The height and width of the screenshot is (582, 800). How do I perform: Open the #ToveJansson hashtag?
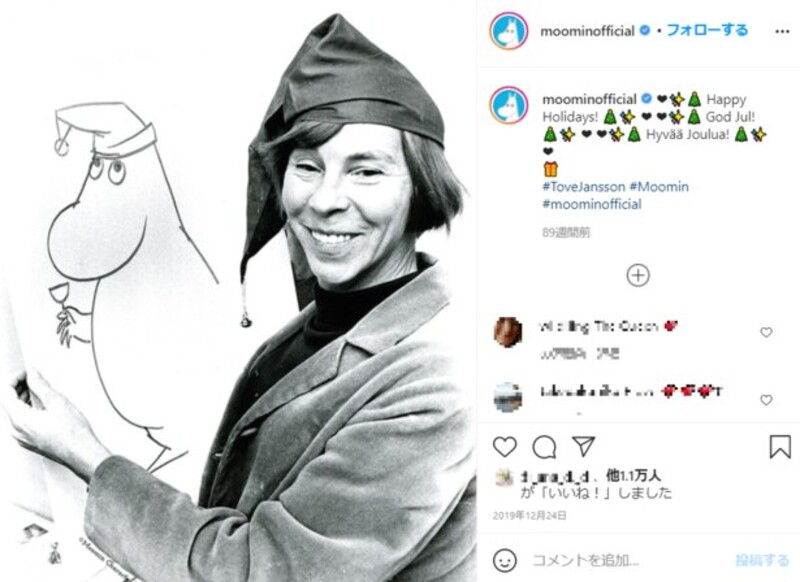coord(583,187)
